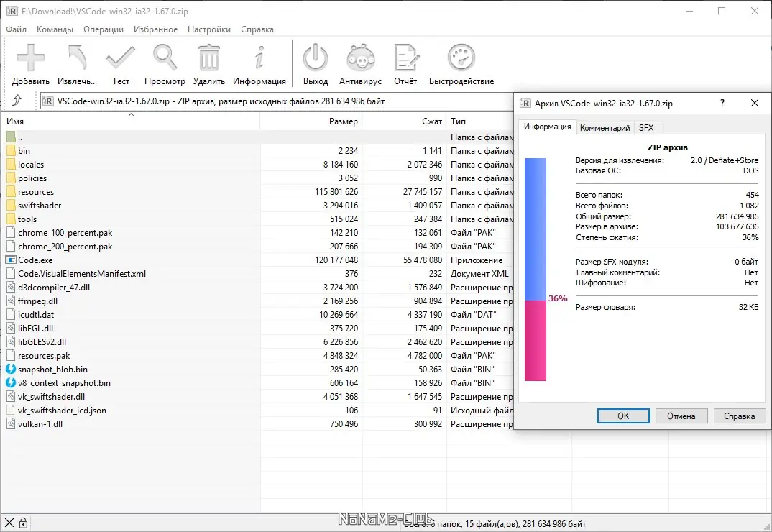Viewport: 772px width, 532px height.
Task: Open the Быстродействие benchmark icon
Action: 461,58
